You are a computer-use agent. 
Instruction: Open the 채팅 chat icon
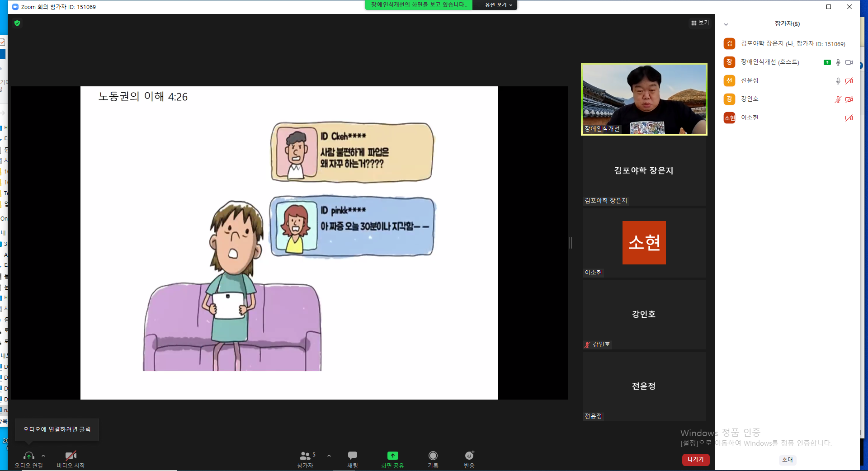(x=353, y=455)
